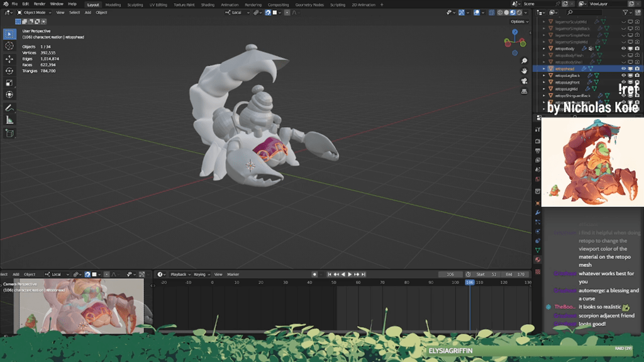This screenshot has width=644, height=362.
Task: Select the Transform tool
Action: click(9, 95)
